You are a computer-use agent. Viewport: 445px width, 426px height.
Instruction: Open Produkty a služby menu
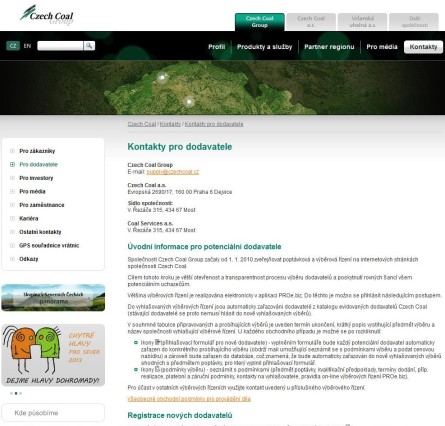[264, 47]
